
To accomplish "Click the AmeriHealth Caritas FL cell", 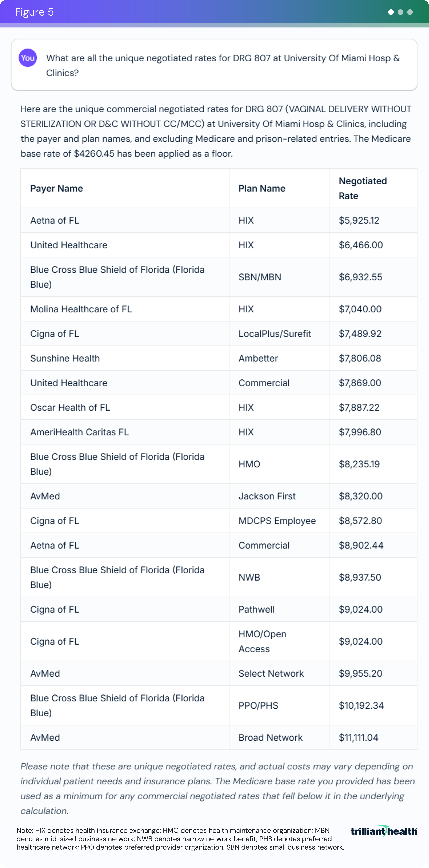I will click(x=79, y=432).
